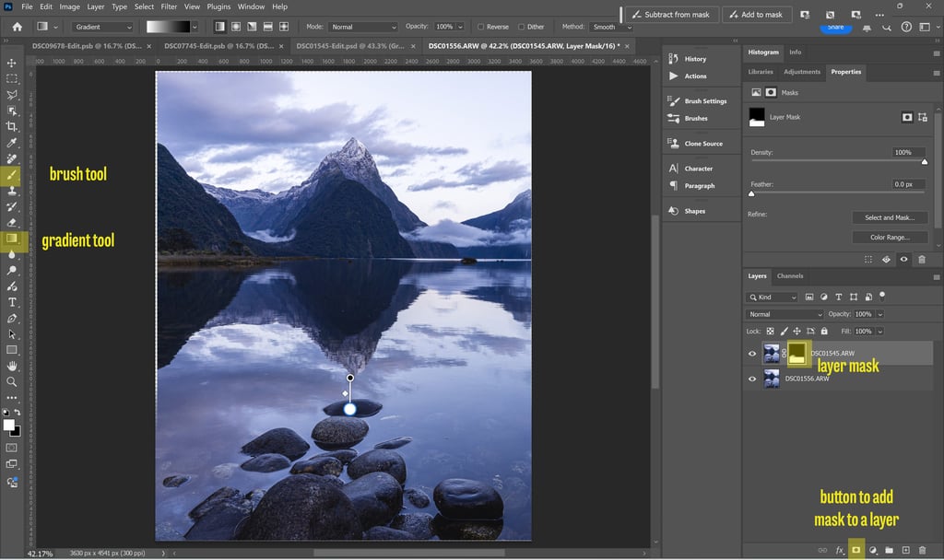
Task: Click the Color Range button
Action: pyautogui.click(x=890, y=237)
